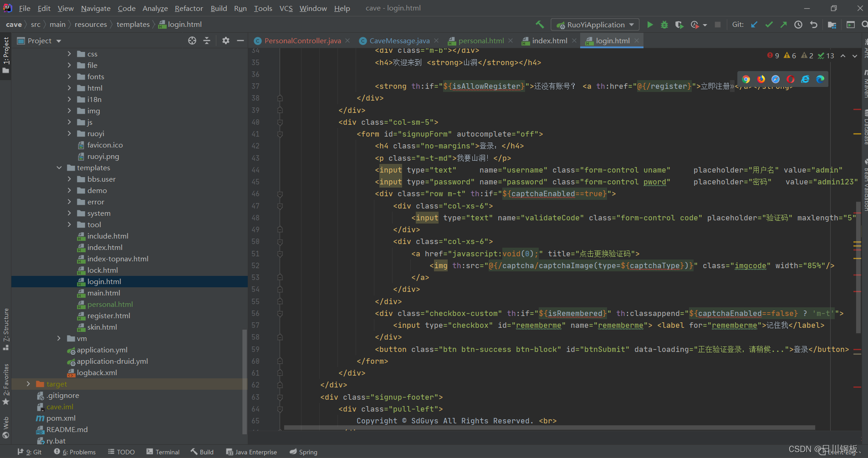Expand the system folder
Image resolution: width=868 pixels, height=458 pixels.
pos(69,213)
